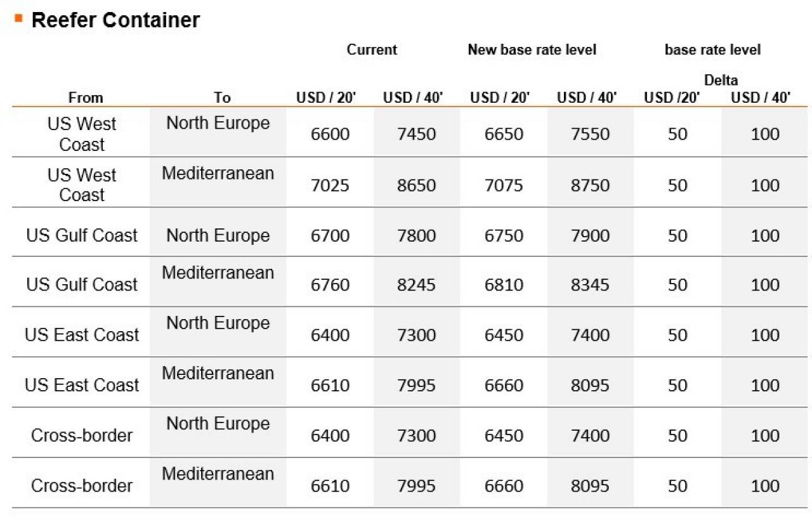This screenshot has width=812, height=517.
Task: Click the To column header
Action: (x=222, y=98)
